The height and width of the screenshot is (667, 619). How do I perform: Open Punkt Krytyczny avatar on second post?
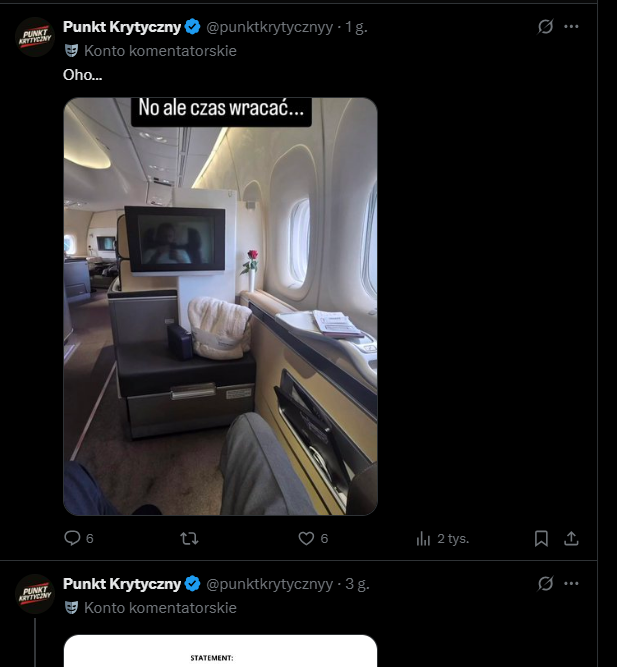pyautogui.click(x=35, y=593)
